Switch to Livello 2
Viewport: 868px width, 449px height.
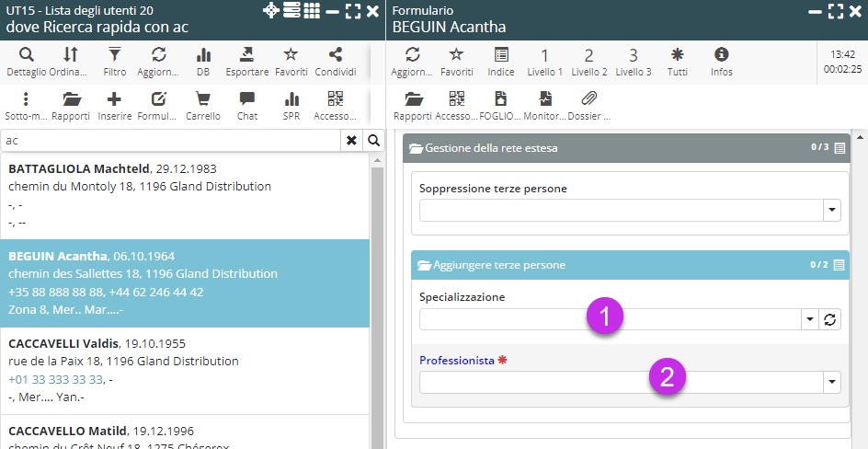point(589,61)
